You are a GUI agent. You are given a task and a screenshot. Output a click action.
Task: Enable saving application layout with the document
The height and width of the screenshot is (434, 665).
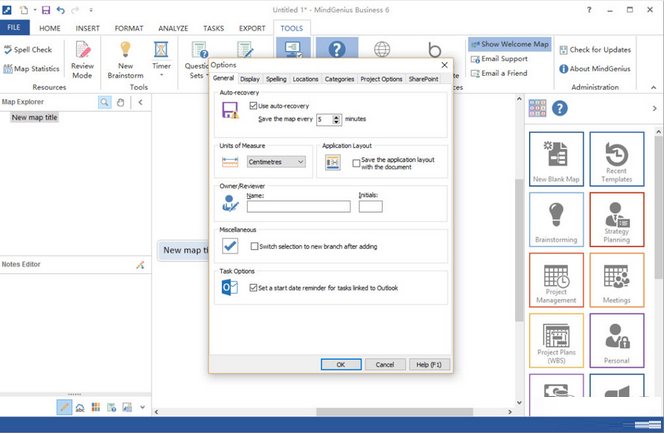pos(357,162)
